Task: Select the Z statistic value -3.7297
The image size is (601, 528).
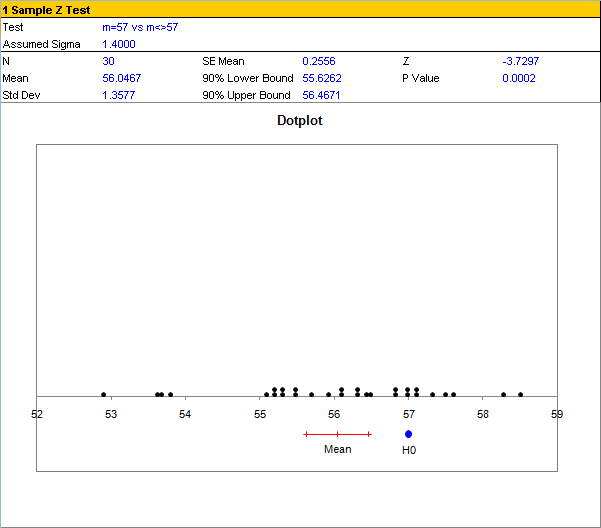Action: (521, 61)
